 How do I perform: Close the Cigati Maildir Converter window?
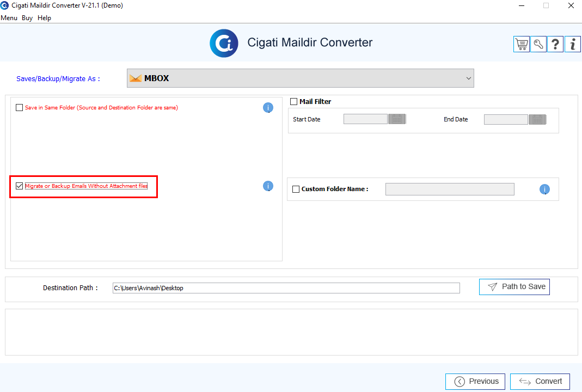[571, 5]
